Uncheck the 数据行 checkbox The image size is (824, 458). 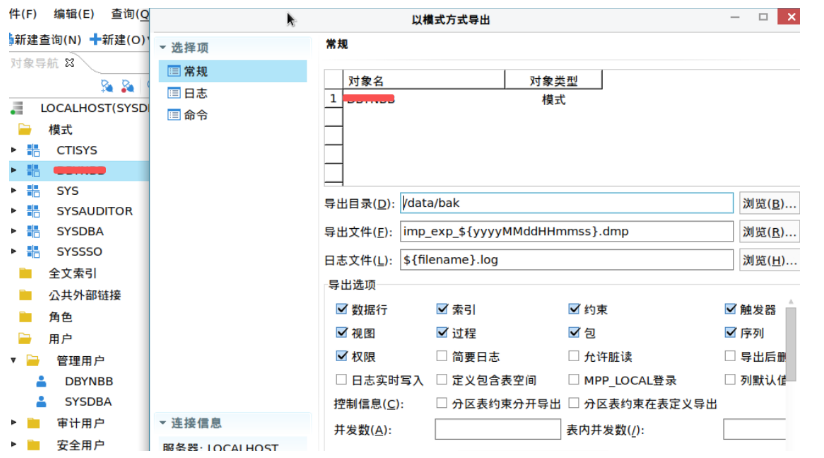click(342, 310)
